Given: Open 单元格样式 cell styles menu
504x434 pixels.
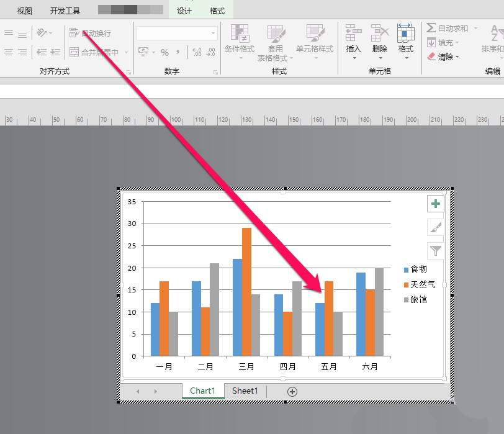Looking at the screenshot, I should (315, 42).
